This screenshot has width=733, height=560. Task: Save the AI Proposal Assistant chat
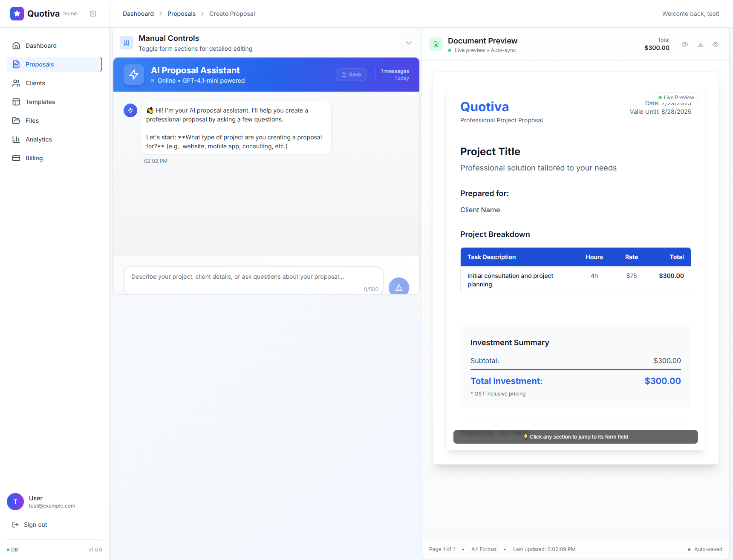pos(351,74)
